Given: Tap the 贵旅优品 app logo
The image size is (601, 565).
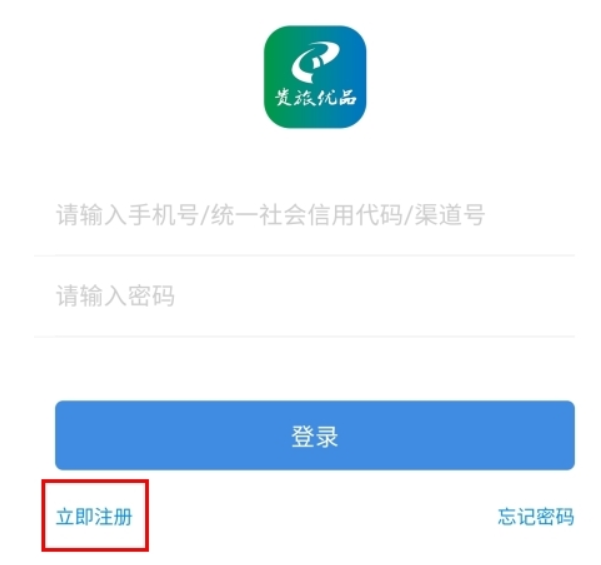Looking at the screenshot, I should point(315,77).
